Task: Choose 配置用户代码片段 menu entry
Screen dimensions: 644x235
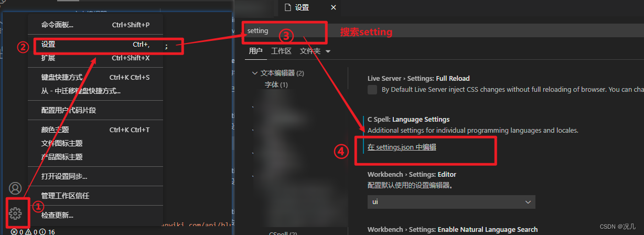Action: click(95, 110)
